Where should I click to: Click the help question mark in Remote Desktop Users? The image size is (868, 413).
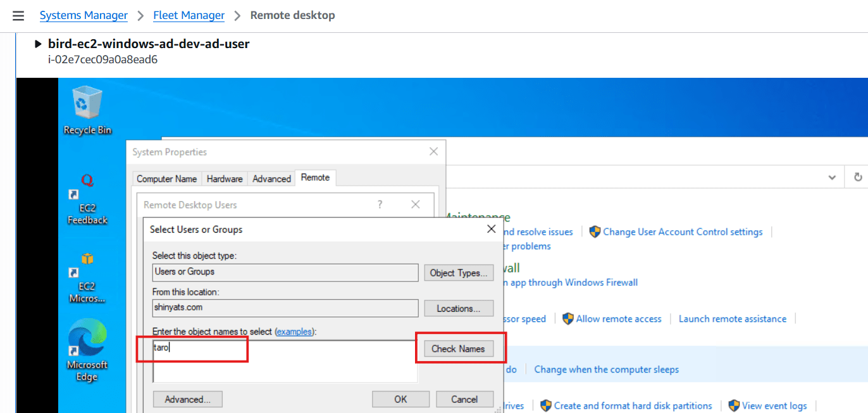(x=380, y=204)
